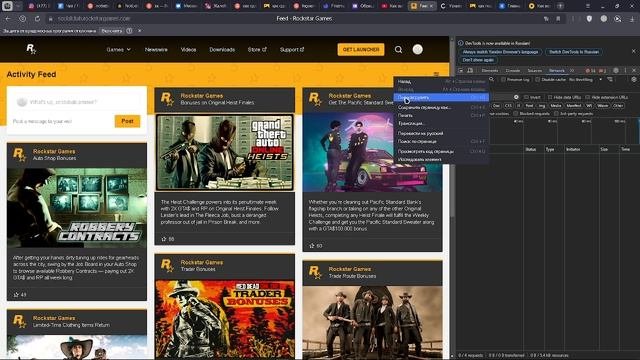640x360 pixels.
Task: Click Always match Yandex Browser's language button
Action: coord(500,52)
